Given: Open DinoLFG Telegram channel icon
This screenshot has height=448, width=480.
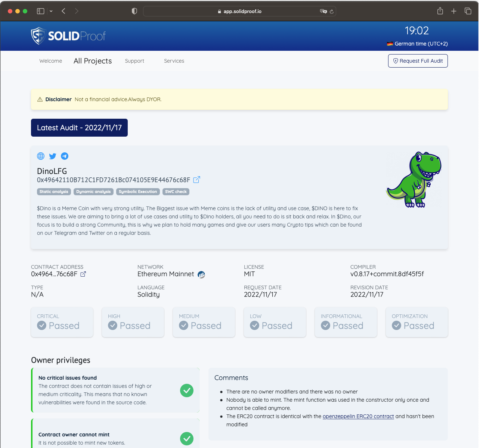Looking at the screenshot, I should click(65, 156).
